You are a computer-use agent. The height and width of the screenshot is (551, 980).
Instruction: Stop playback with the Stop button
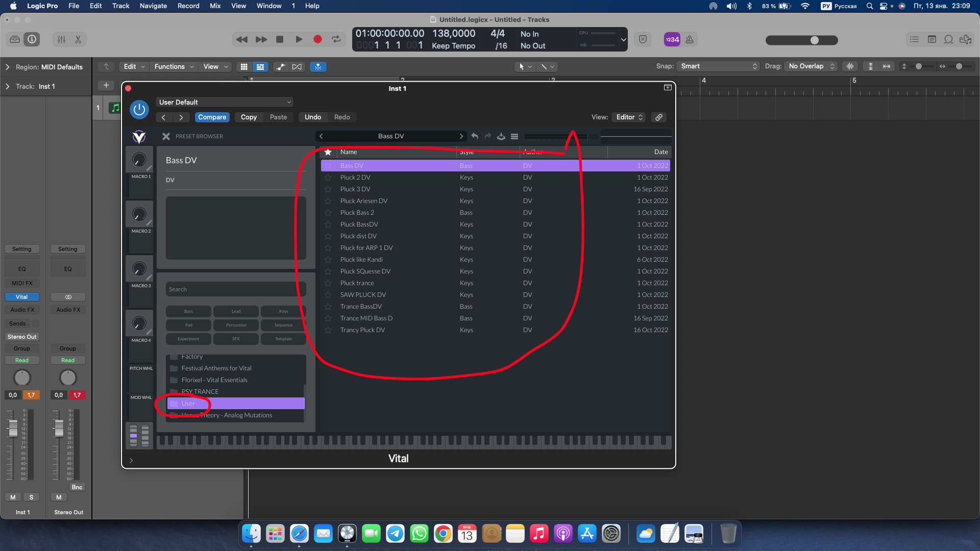click(x=280, y=39)
